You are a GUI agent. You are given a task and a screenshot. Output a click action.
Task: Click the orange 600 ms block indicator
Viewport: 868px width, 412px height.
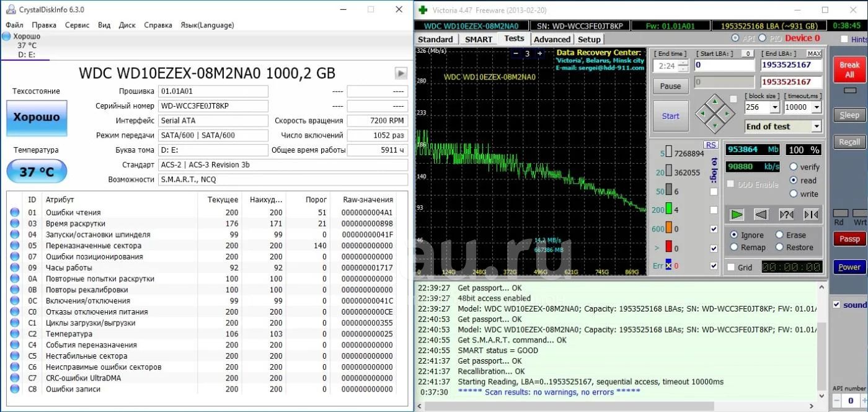click(x=669, y=228)
